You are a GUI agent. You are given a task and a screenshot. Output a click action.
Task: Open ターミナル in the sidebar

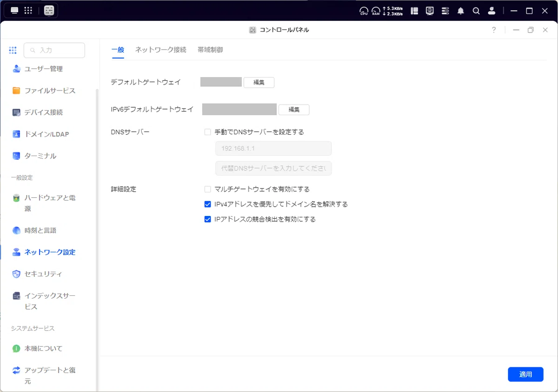40,156
